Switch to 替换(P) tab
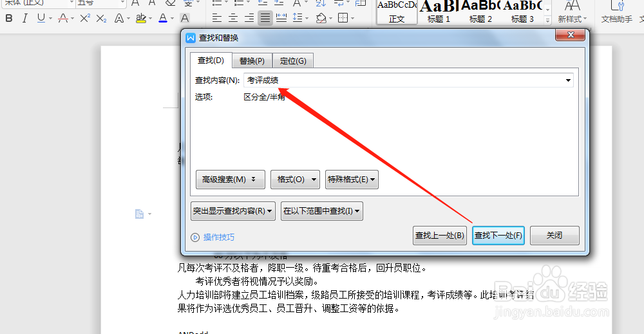644x334 pixels. click(x=252, y=61)
